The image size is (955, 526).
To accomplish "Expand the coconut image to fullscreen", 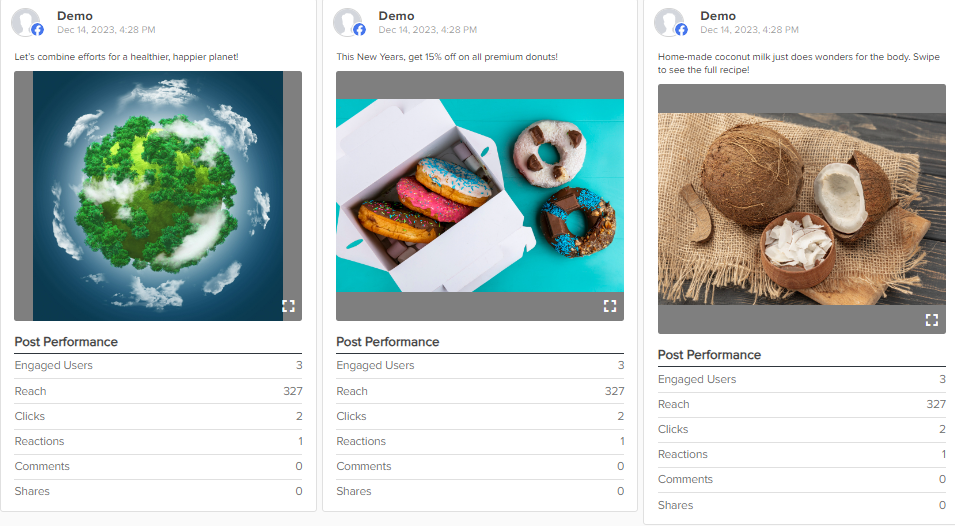I will 931,320.
